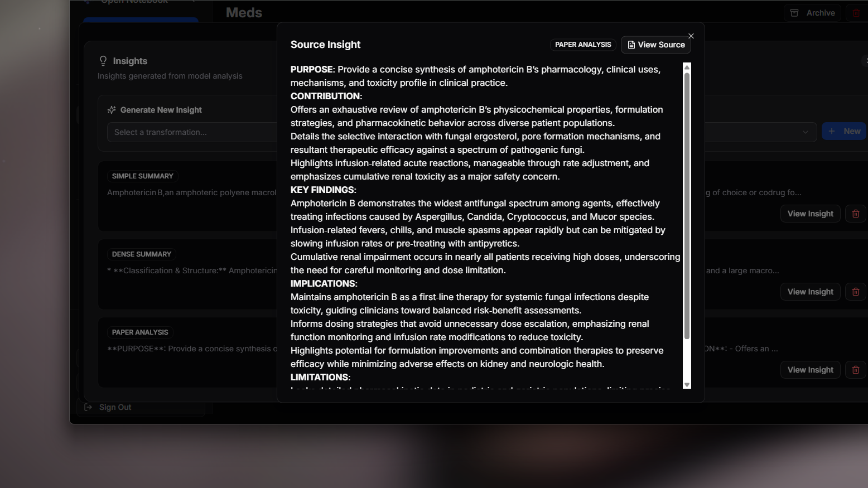This screenshot has height=488, width=868.
Task: Delete the Dense Summary insight
Action: pyautogui.click(x=856, y=292)
